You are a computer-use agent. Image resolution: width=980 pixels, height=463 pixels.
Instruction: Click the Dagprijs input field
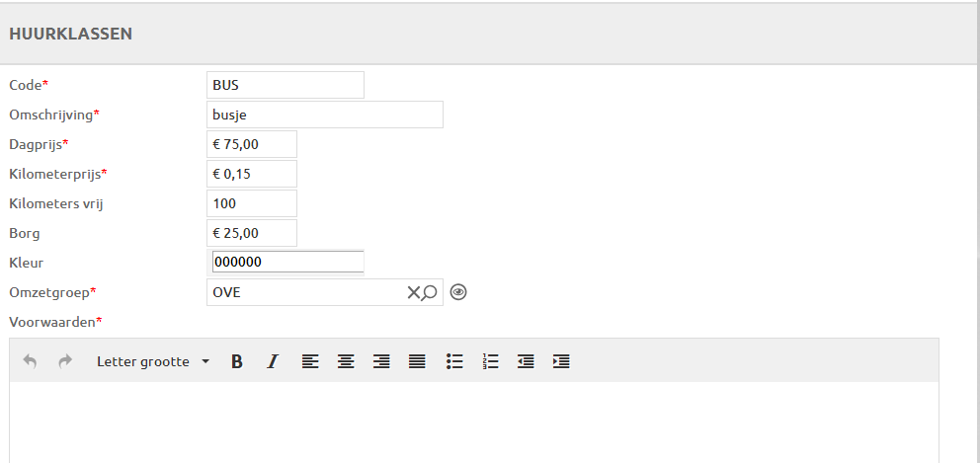pyautogui.click(x=252, y=144)
